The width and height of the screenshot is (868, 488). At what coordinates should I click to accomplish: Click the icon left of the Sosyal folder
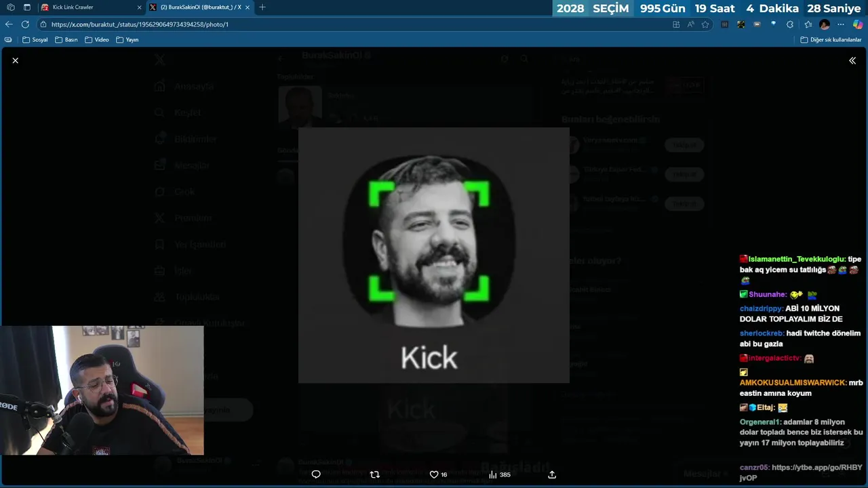pos(8,39)
